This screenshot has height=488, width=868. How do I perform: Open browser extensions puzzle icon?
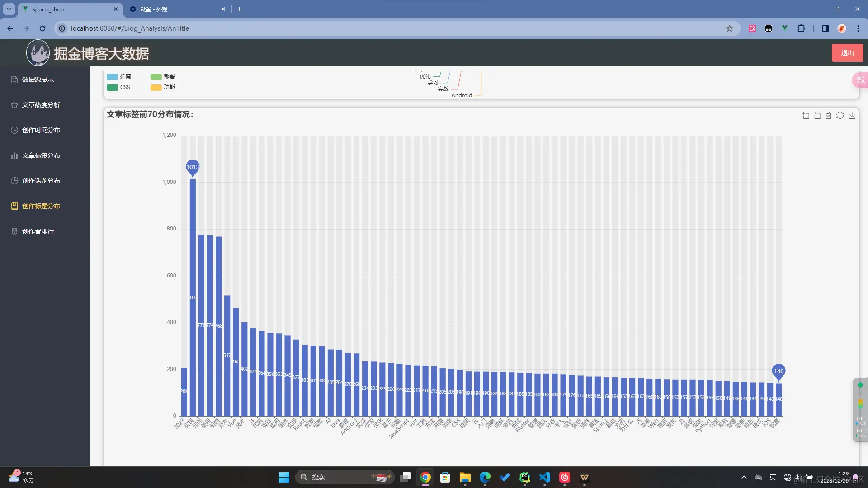click(x=801, y=28)
